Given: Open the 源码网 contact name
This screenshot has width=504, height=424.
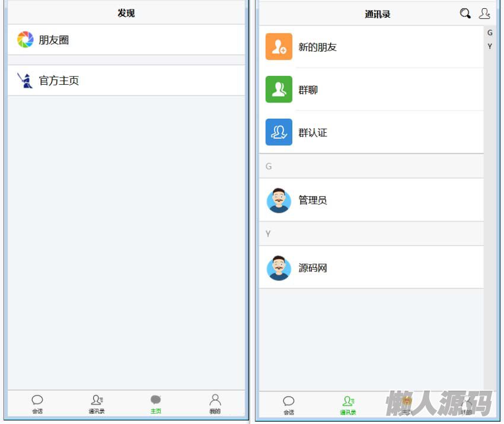Looking at the screenshot, I should click(312, 268).
